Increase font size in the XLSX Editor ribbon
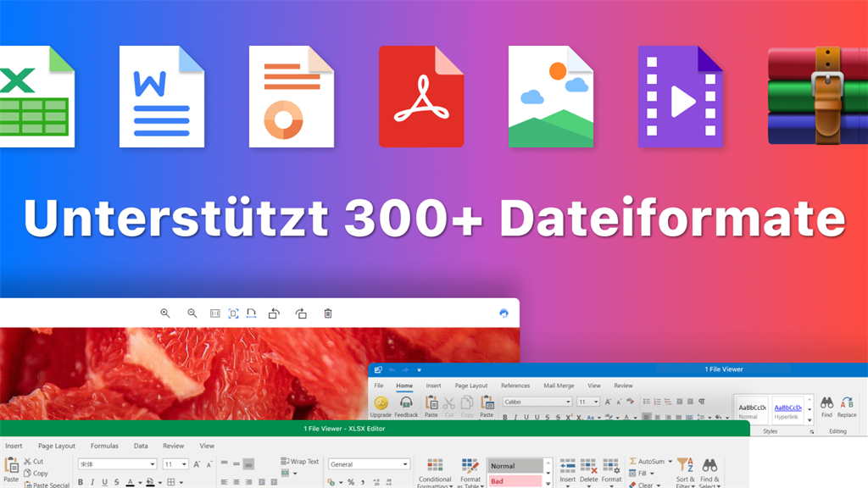Screen dimensions: 868x488 [197, 464]
